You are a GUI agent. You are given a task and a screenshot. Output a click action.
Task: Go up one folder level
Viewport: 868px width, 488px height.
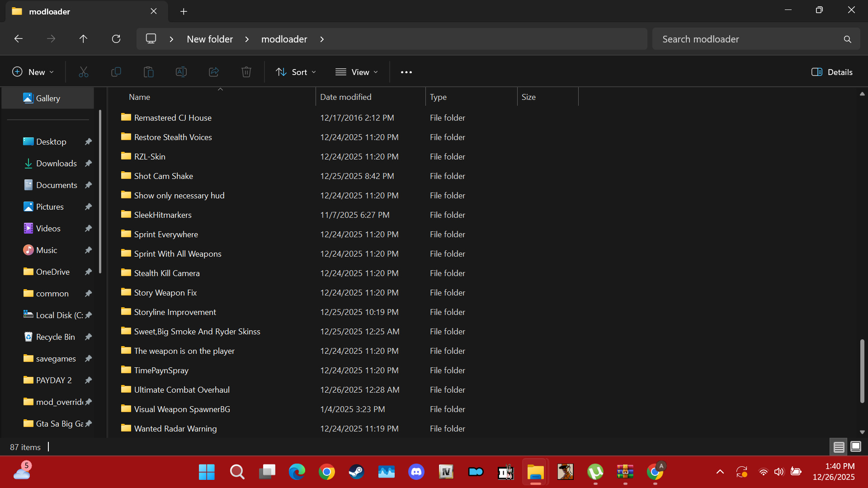(83, 39)
